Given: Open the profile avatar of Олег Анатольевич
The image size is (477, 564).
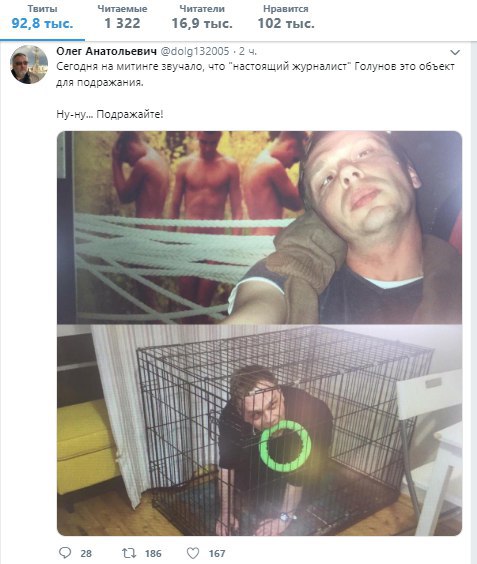Looking at the screenshot, I should point(29,65).
